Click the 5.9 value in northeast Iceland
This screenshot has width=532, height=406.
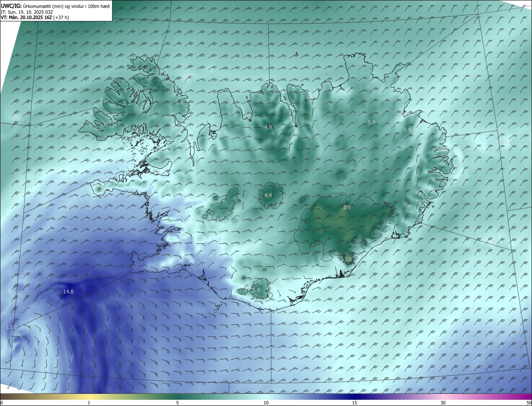tap(372, 122)
